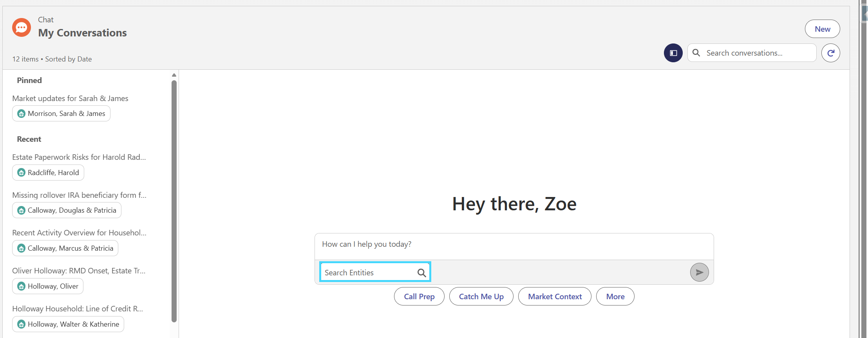Open Estate Paperwork Risks for Harold conversation
The width and height of the screenshot is (868, 338).
[x=79, y=157]
